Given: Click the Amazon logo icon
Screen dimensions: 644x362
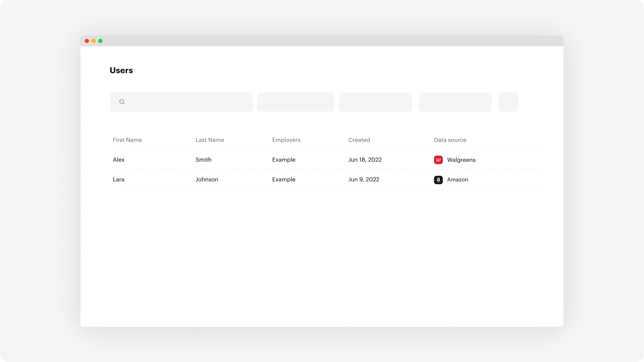Looking at the screenshot, I should [438, 180].
